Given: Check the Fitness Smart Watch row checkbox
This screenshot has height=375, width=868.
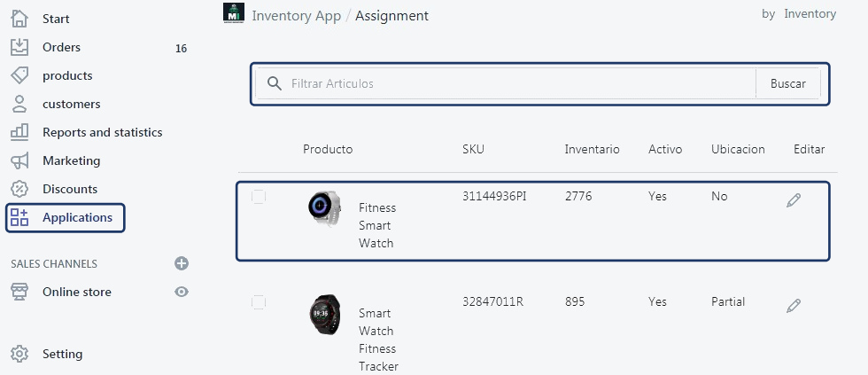Looking at the screenshot, I should [x=259, y=197].
